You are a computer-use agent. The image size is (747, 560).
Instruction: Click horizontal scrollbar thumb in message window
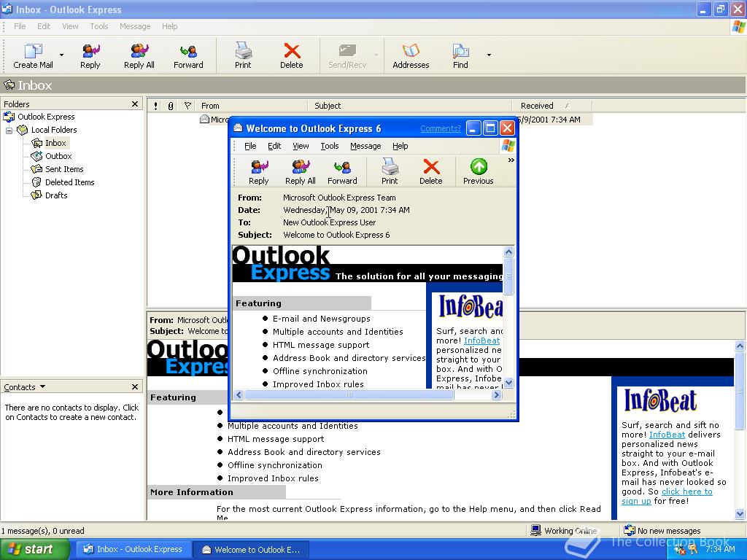click(349, 394)
